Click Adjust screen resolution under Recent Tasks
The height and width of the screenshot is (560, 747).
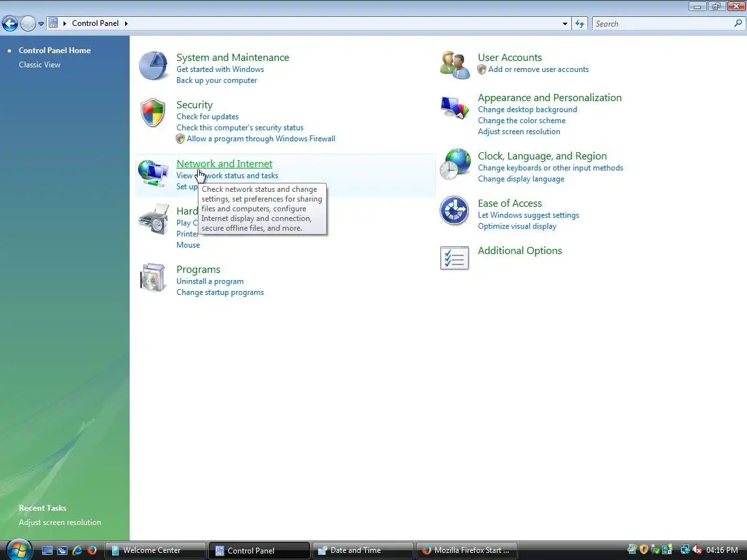60,522
